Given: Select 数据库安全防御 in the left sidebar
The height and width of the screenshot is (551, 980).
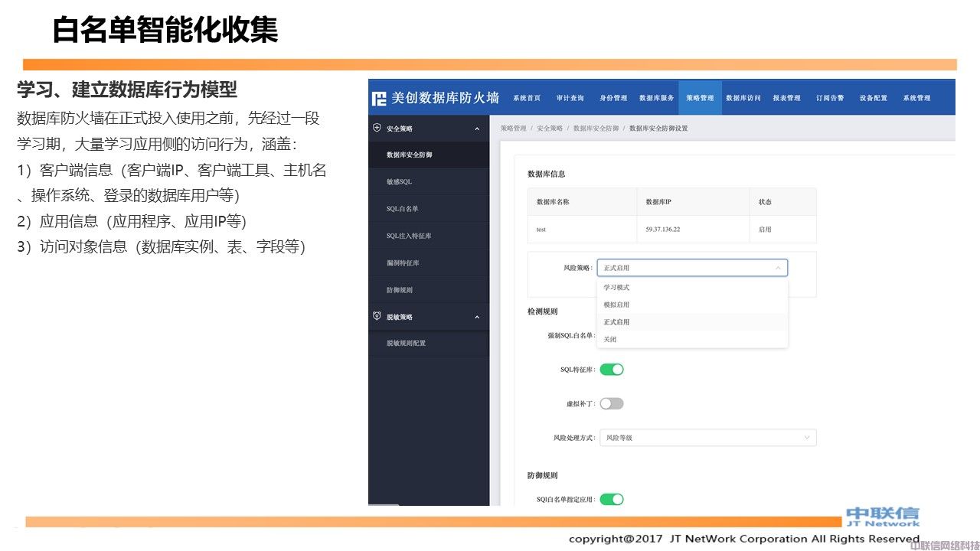Looking at the screenshot, I should 429,155.
